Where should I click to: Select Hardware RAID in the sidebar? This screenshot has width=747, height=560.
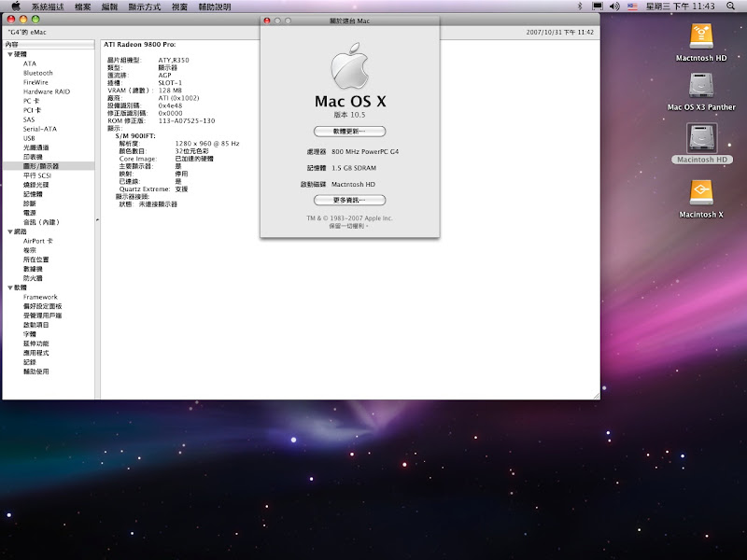coord(47,91)
